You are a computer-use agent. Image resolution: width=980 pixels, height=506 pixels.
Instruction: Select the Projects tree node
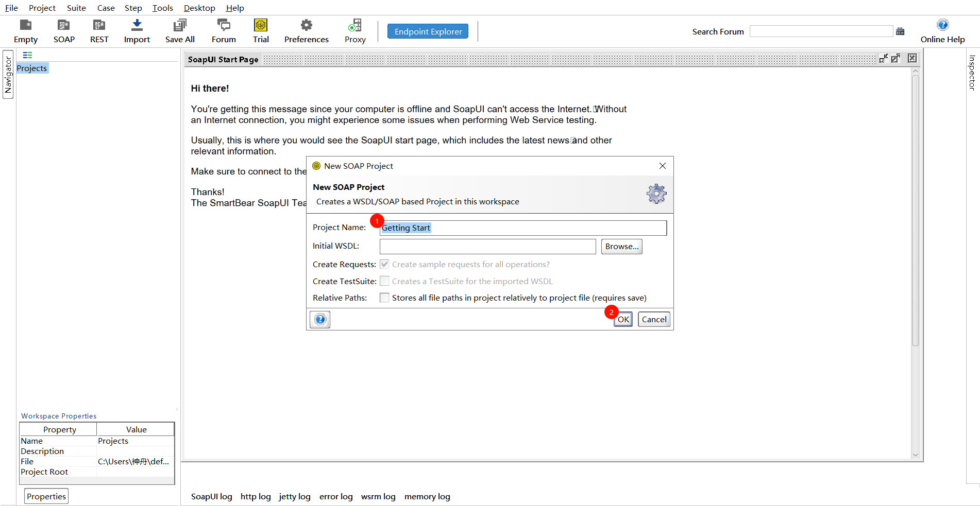point(32,68)
